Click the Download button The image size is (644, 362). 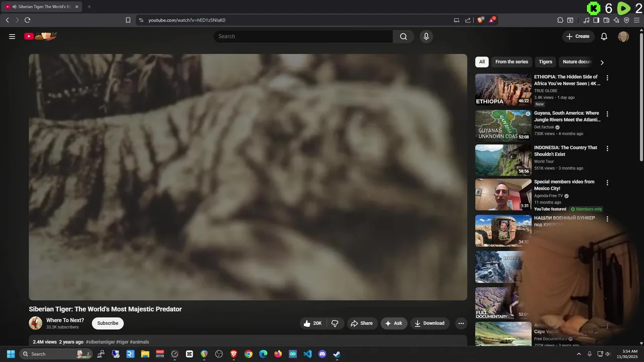click(x=429, y=323)
